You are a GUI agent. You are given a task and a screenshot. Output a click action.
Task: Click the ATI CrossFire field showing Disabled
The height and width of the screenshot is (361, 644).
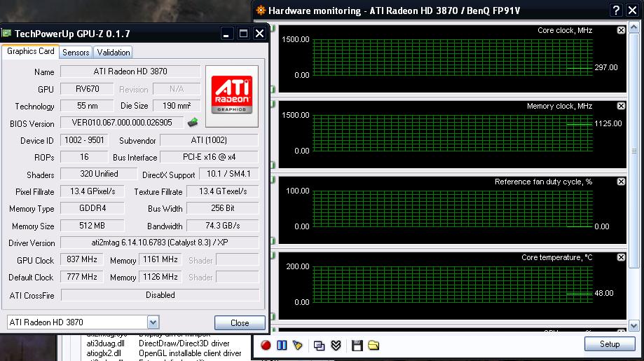click(160, 295)
